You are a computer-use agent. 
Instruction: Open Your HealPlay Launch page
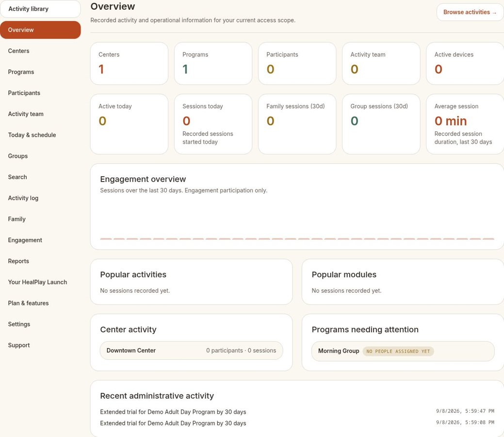tap(40, 282)
